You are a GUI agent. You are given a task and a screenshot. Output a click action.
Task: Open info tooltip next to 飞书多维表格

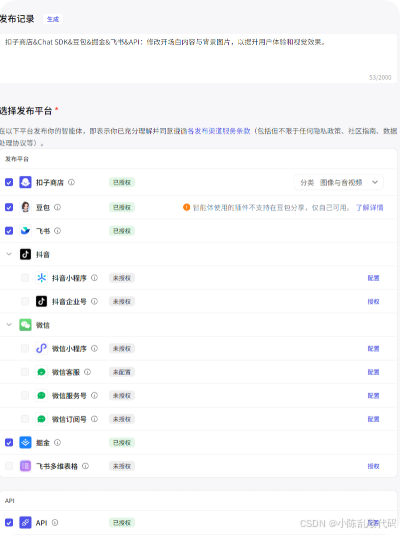85,466
